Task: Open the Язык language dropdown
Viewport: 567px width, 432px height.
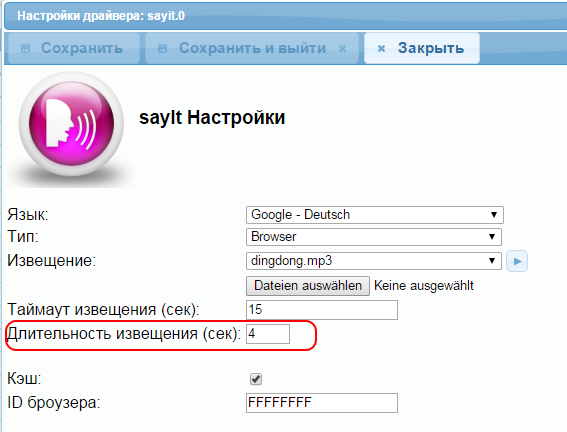Action: click(x=375, y=215)
